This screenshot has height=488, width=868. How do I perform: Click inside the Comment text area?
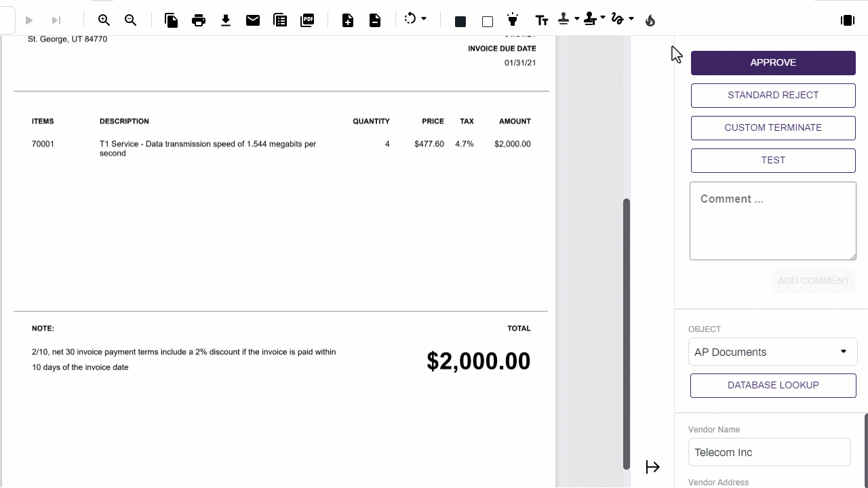[x=773, y=221]
